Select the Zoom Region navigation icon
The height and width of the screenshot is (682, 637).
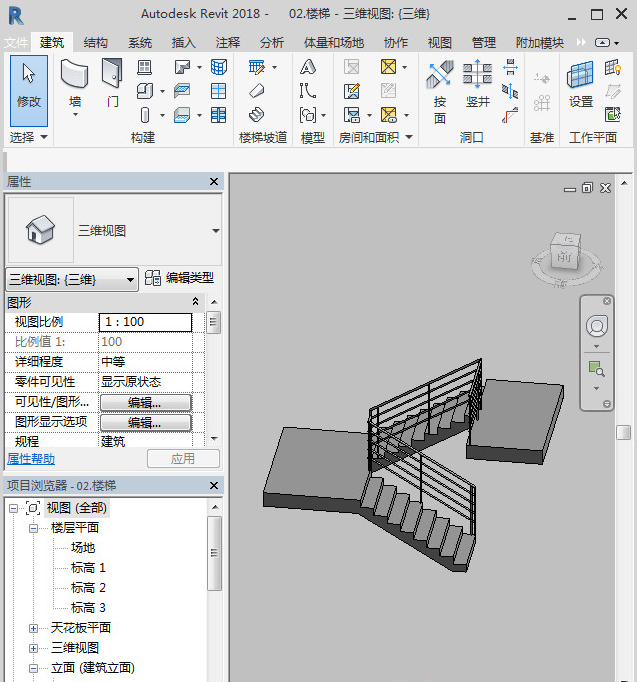(x=596, y=369)
